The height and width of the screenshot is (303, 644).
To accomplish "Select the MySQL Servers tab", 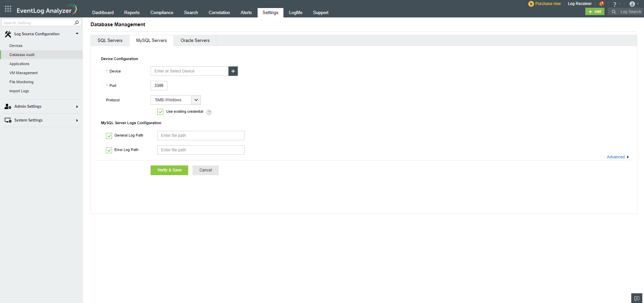I will [x=151, y=41].
